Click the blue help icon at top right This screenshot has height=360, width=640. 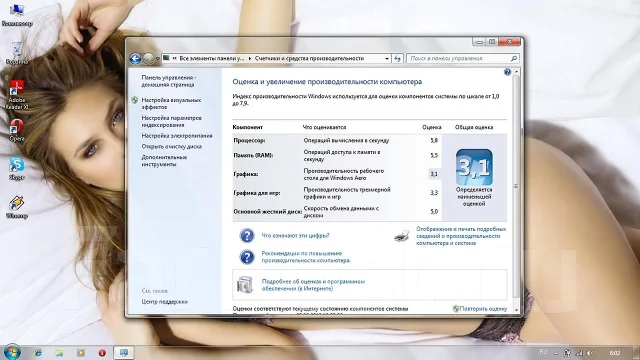pyautogui.click(x=507, y=72)
